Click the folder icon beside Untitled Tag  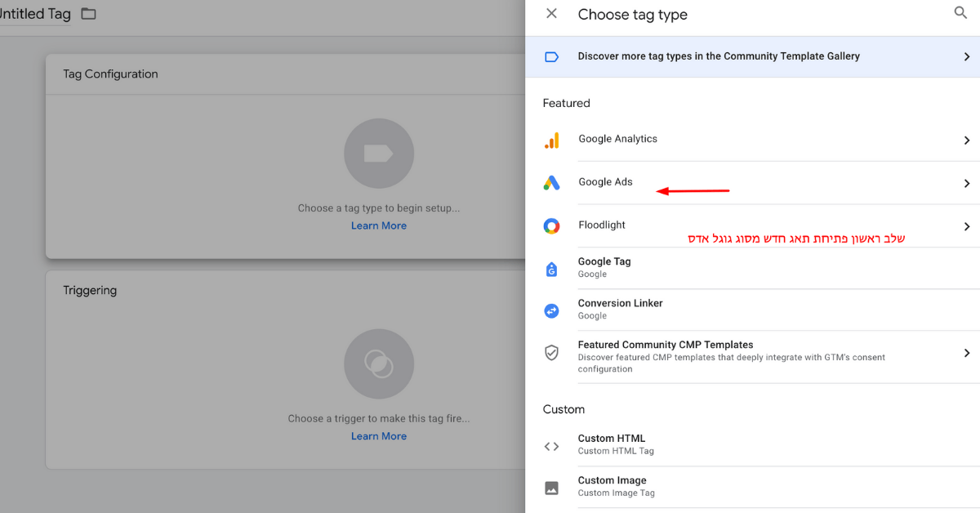(x=88, y=14)
